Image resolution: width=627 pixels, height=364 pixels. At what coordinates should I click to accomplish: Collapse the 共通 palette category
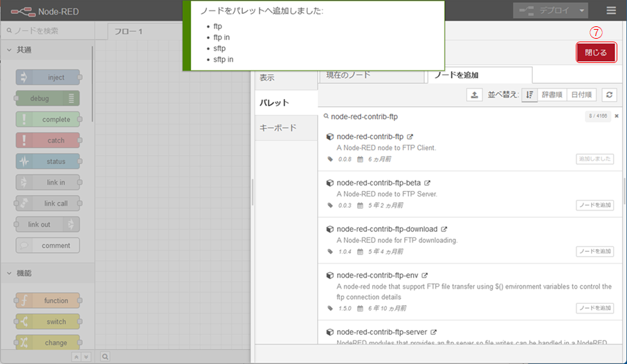pos(10,50)
